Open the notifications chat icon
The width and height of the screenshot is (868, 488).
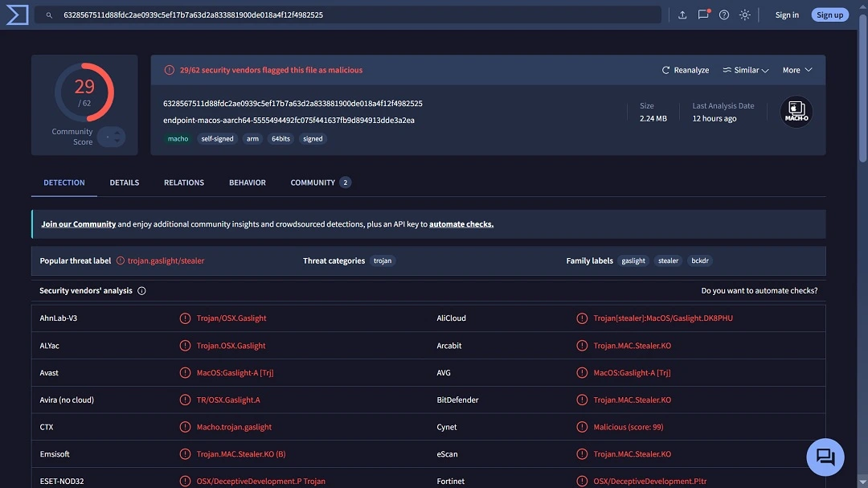pyautogui.click(x=703, y=15)
